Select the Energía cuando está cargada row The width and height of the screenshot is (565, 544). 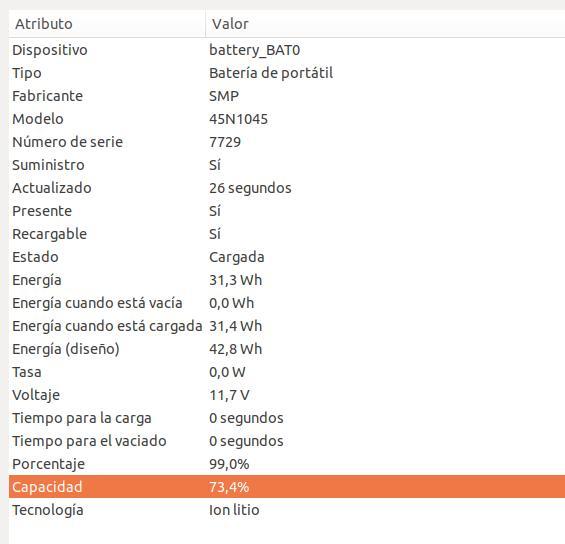tap(287, 326)
